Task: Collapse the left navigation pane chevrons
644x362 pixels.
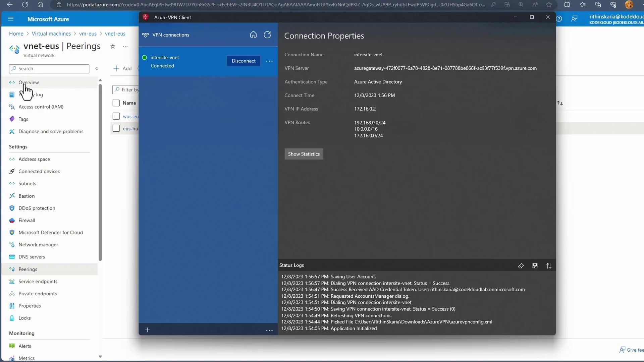Action: point(97,69)
